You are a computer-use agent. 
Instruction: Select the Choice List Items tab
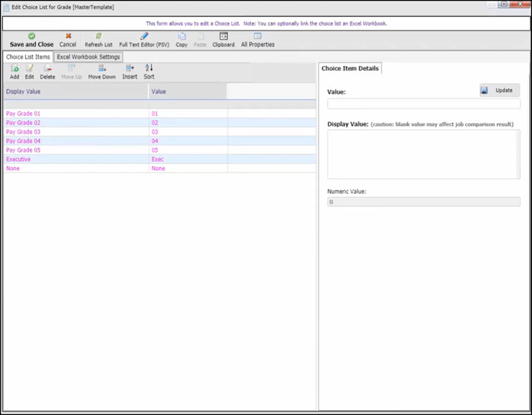click(28, 57)
